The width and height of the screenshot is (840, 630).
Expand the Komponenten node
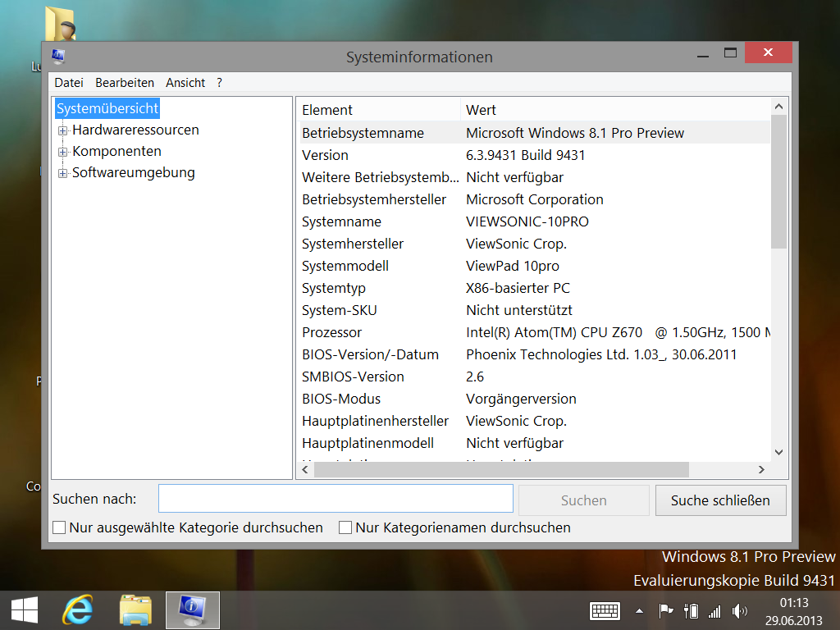62,152
